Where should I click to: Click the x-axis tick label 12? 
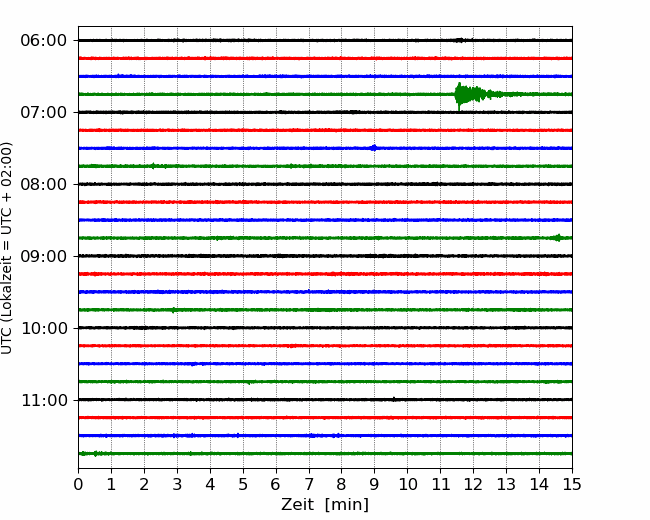[473, 484]
